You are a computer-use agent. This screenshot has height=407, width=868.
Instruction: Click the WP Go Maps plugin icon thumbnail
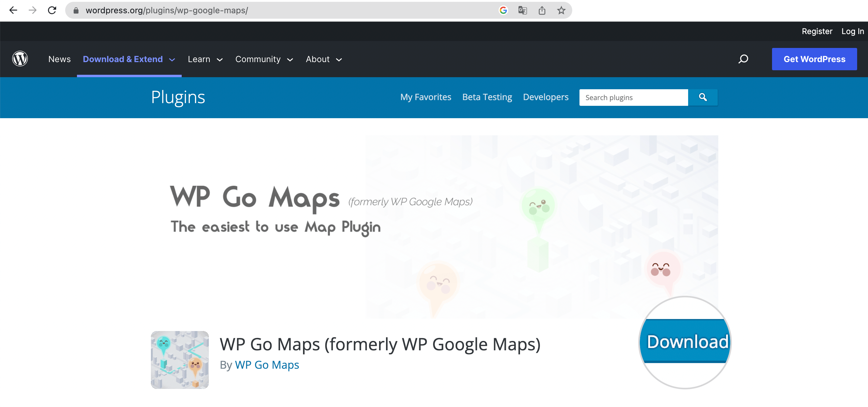coord(180,360)
